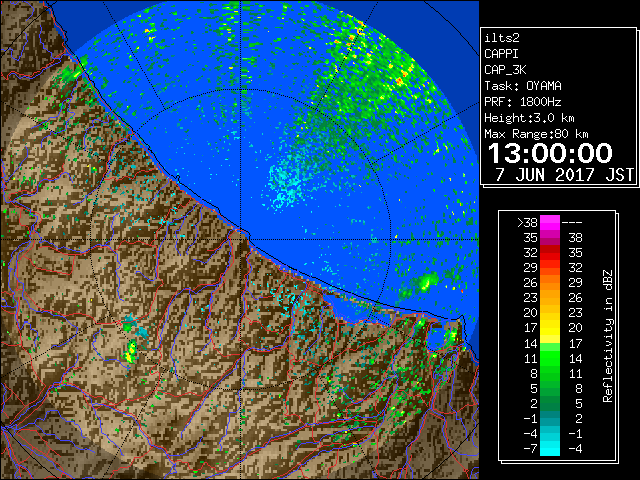Click the '>38' legend label
Screen dimensions: 640x480
pyautogui.click(x=527, y=223)
